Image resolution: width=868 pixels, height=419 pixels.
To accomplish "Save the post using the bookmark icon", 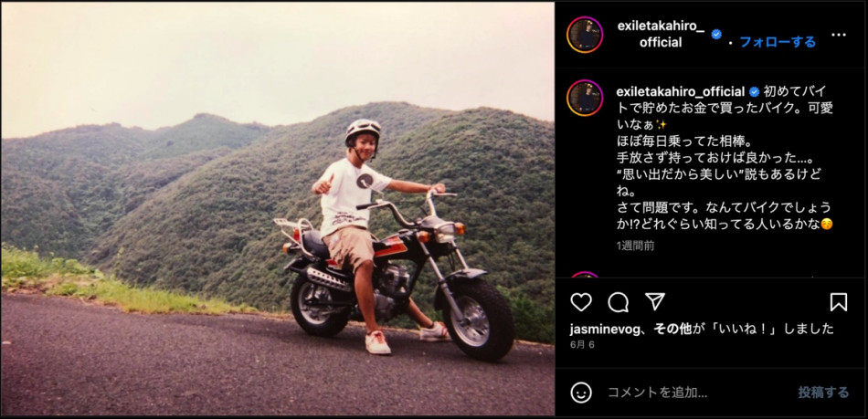I will pos(838,302).
